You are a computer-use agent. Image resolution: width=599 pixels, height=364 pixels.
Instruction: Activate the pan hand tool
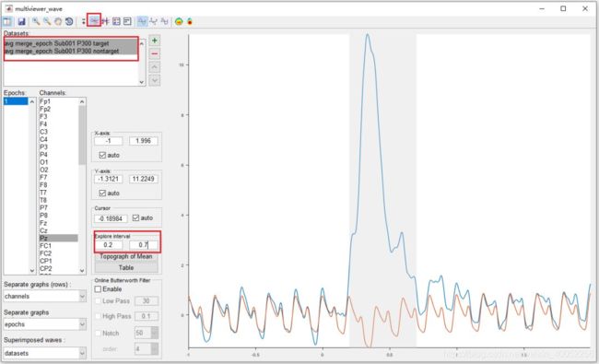58,21
